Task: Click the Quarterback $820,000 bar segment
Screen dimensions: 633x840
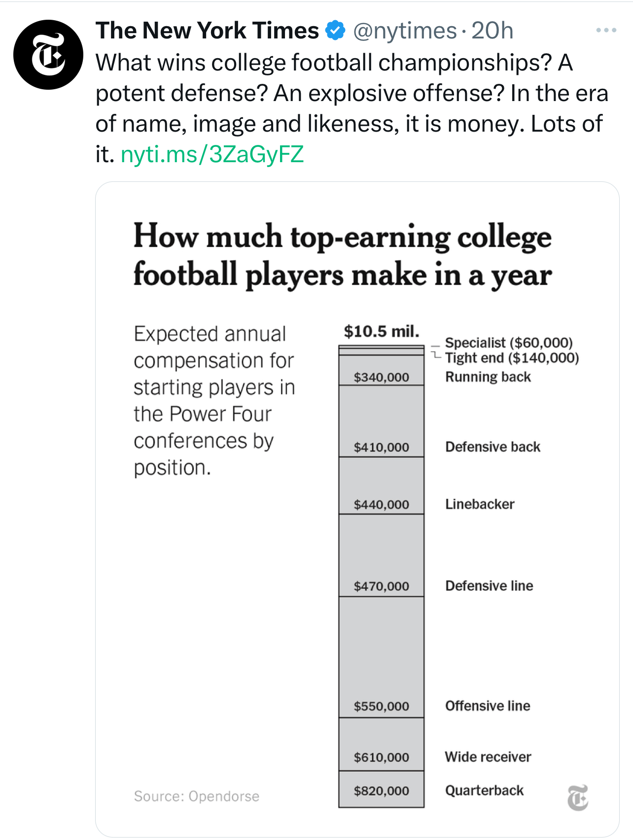Action: point(381,789)
